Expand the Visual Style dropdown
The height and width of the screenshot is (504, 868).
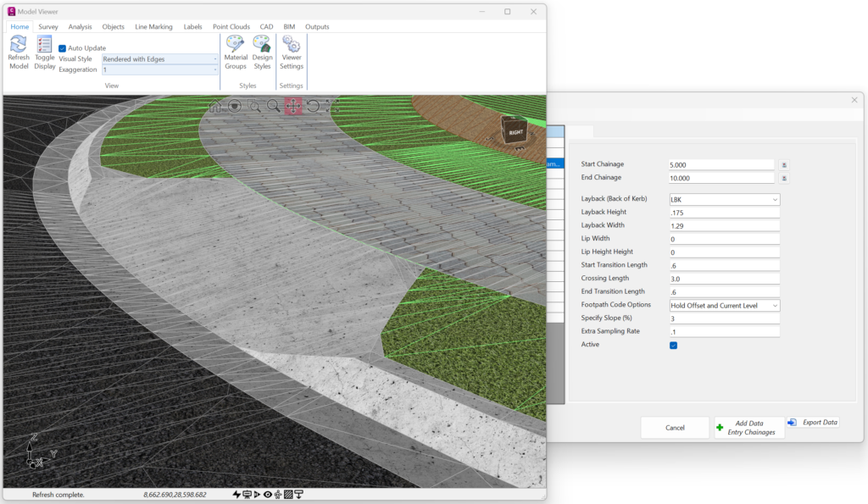(x=159, y=58)
